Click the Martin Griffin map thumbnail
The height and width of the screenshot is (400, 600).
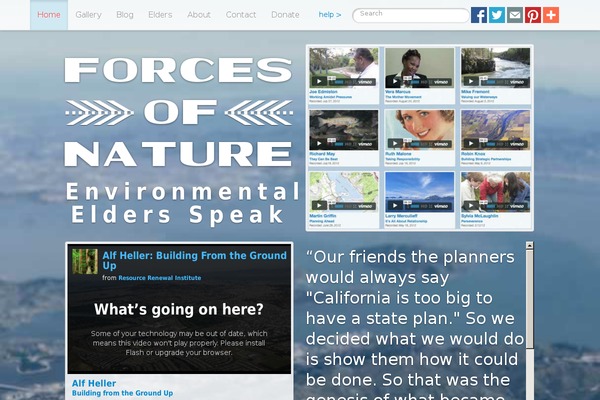[344, 192]
